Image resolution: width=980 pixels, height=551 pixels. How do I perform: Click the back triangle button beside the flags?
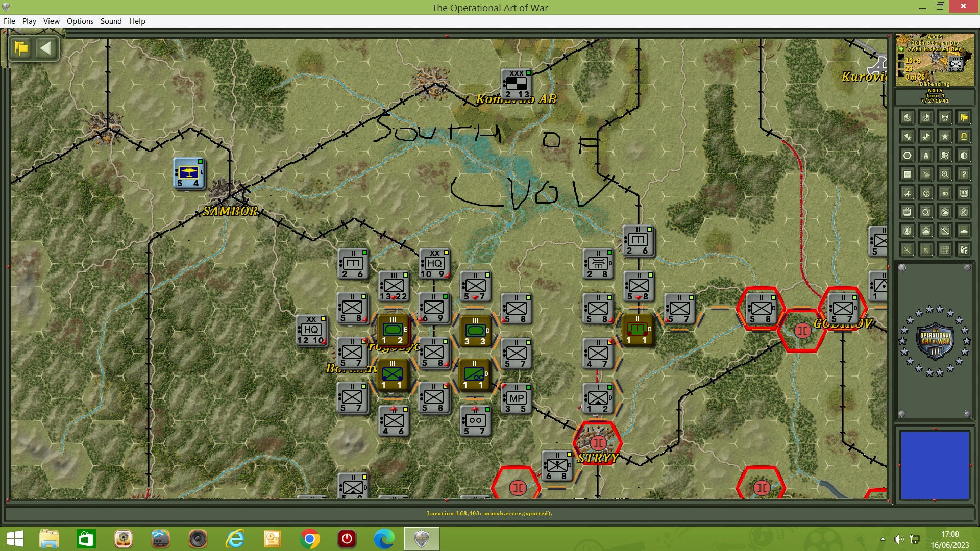pos(46,48)
